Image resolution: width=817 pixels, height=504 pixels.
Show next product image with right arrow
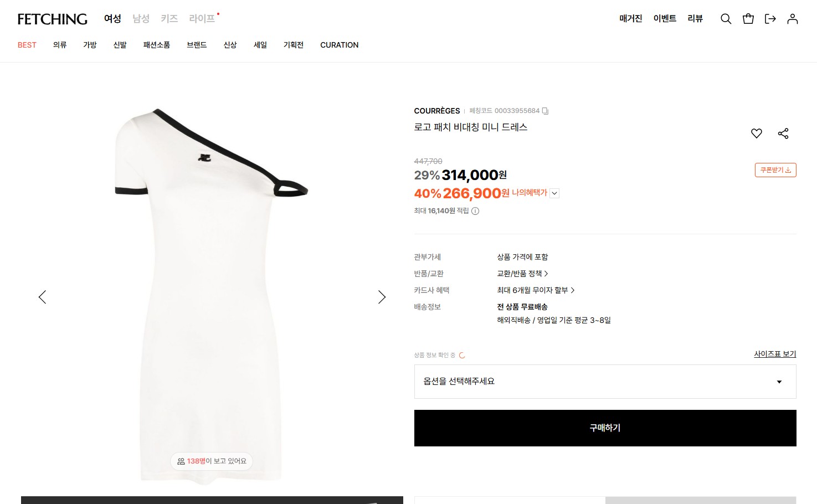[x=382, y=297]
